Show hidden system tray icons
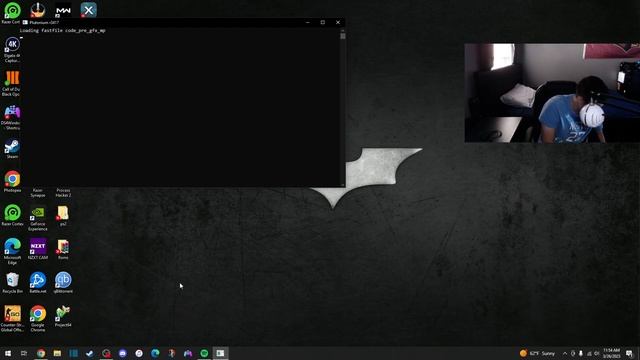This screenshot has width=640, height=360. click(x=565, y=353)
